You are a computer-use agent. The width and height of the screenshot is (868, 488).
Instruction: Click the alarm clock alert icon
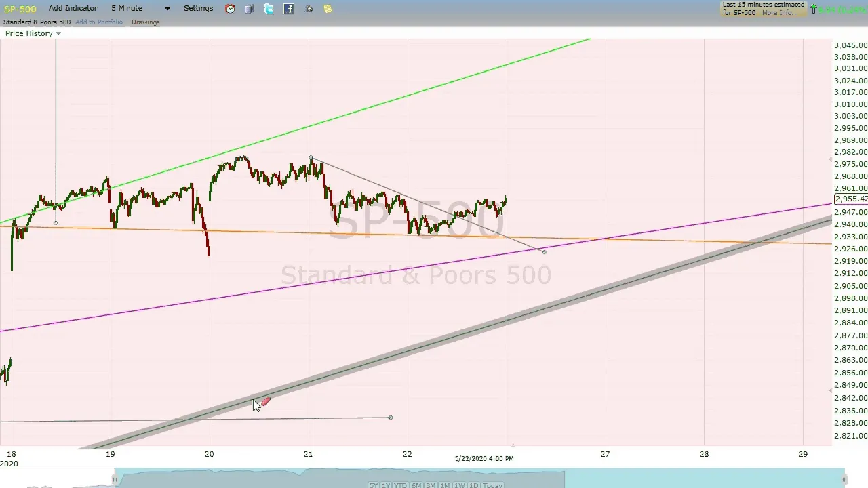[230, 9]
